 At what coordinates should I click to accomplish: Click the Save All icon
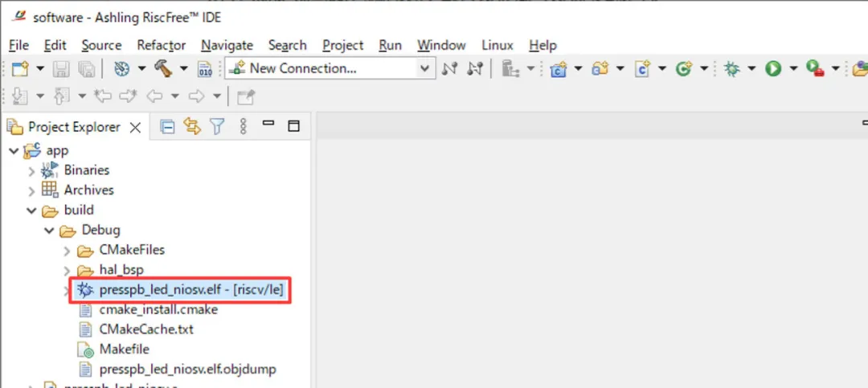86,68
